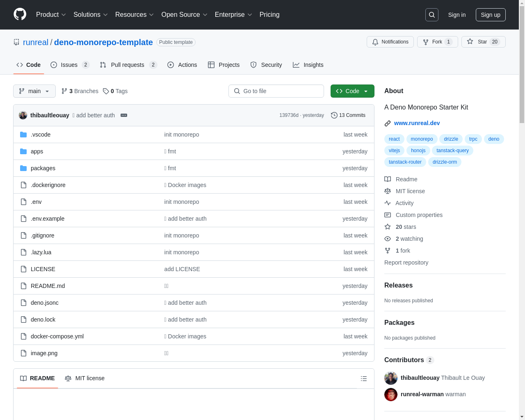
Task: Open the LICENSE file
Action: pos(43,269)
